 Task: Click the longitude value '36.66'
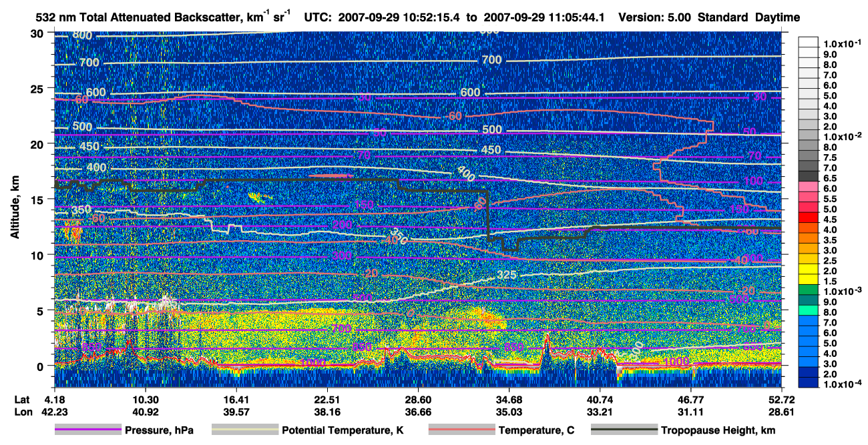[417, 411]
